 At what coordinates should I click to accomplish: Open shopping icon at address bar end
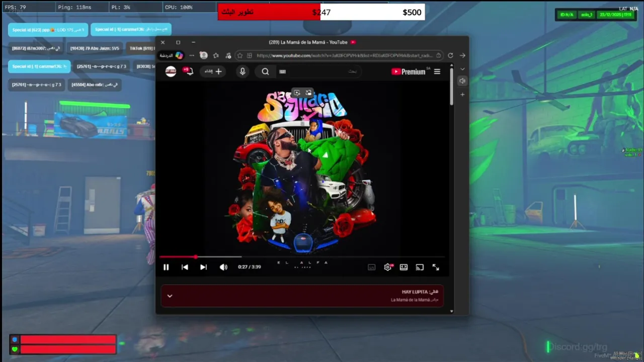439,55
